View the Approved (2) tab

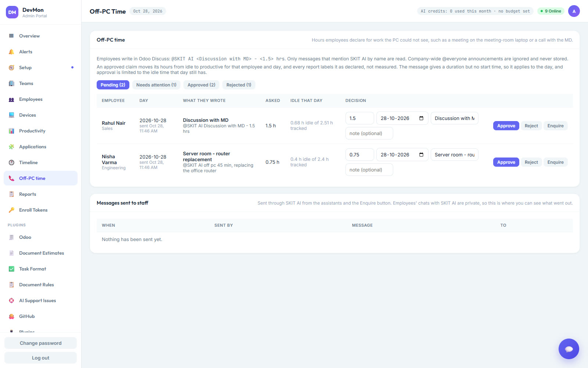coord(201,85)
